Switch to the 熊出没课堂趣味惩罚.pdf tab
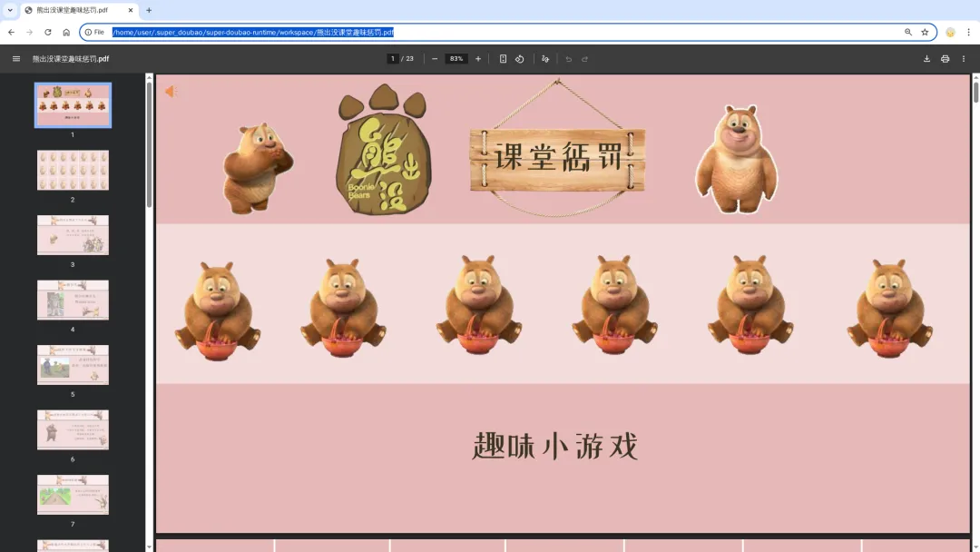 coord(79,10)
